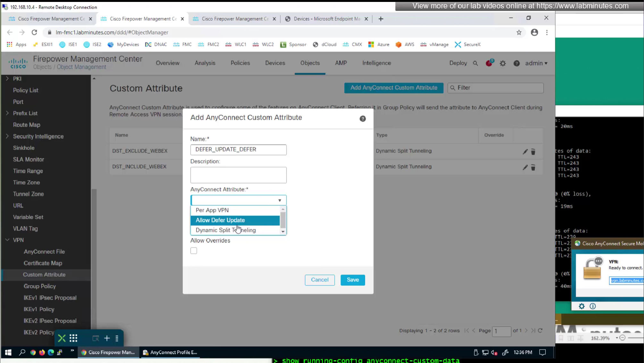Click the Description text field
The image size is (644, 363).
(x=238, y=175)
